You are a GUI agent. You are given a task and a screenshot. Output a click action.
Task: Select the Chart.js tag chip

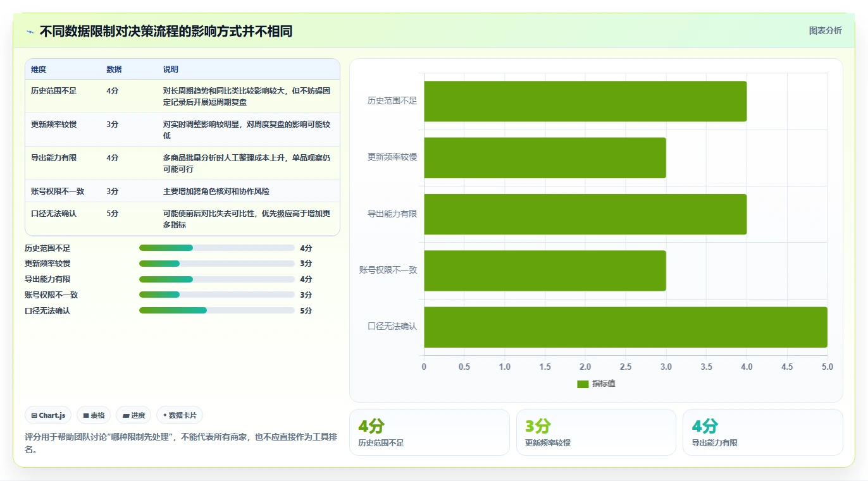point(49,415)
